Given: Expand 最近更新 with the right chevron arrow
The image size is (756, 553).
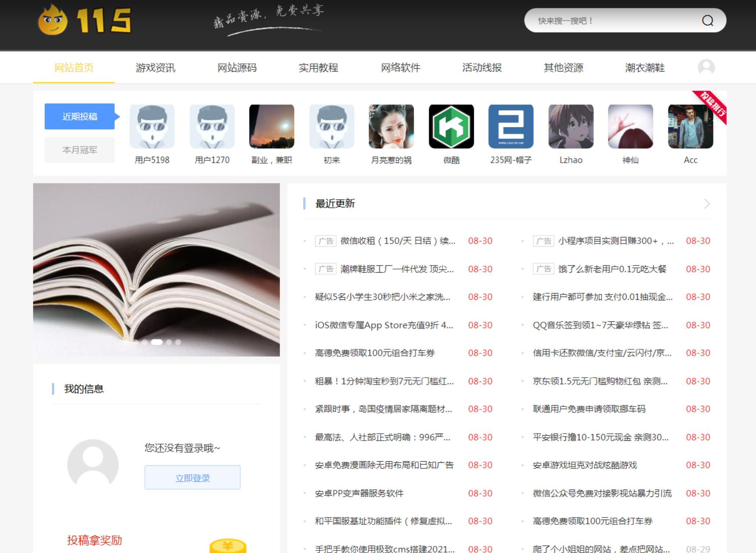Looking at the screenshot, I should [706, 204].
